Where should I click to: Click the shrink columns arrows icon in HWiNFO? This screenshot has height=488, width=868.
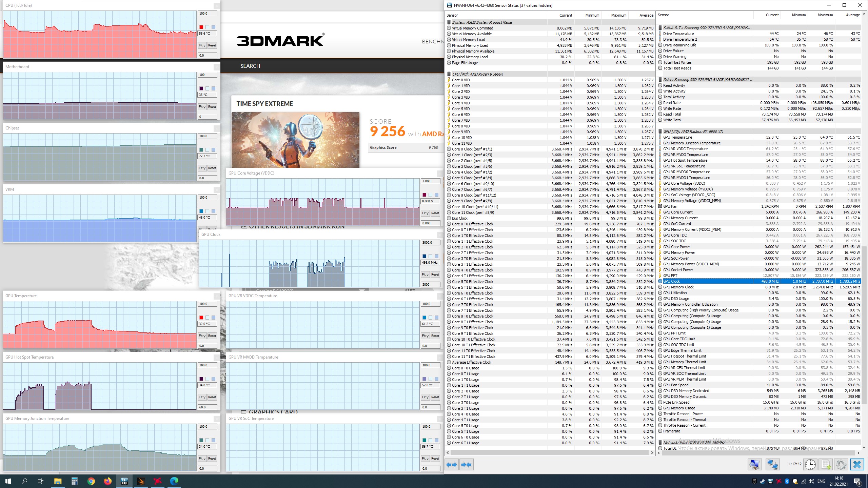466,465
